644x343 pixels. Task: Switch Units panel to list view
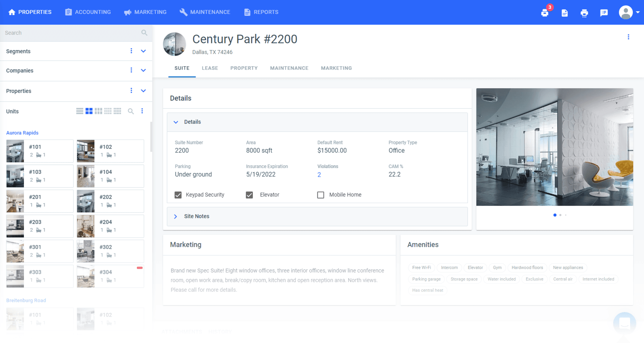pyautogui.click(x=79, y=111)
